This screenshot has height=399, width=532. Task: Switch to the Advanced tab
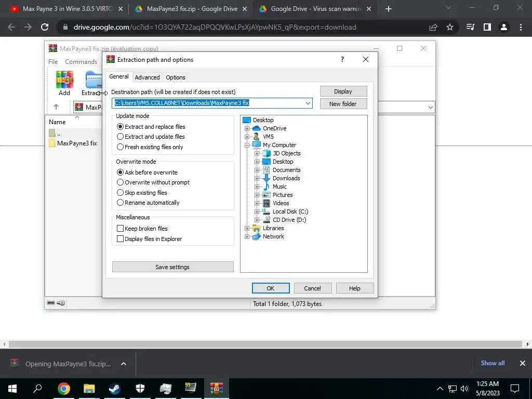[x=147, y=77]
